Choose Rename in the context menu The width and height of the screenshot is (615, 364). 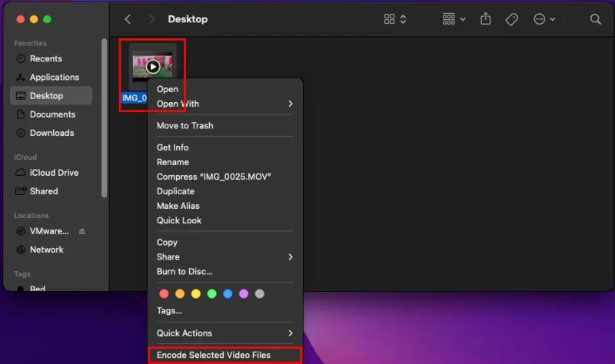(224, 162)
